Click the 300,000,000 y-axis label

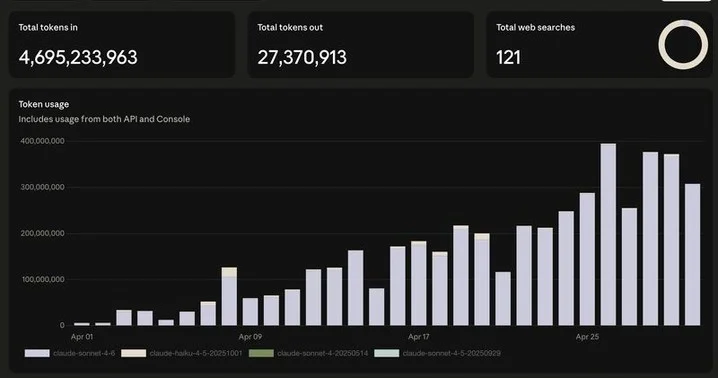(42, 187)
